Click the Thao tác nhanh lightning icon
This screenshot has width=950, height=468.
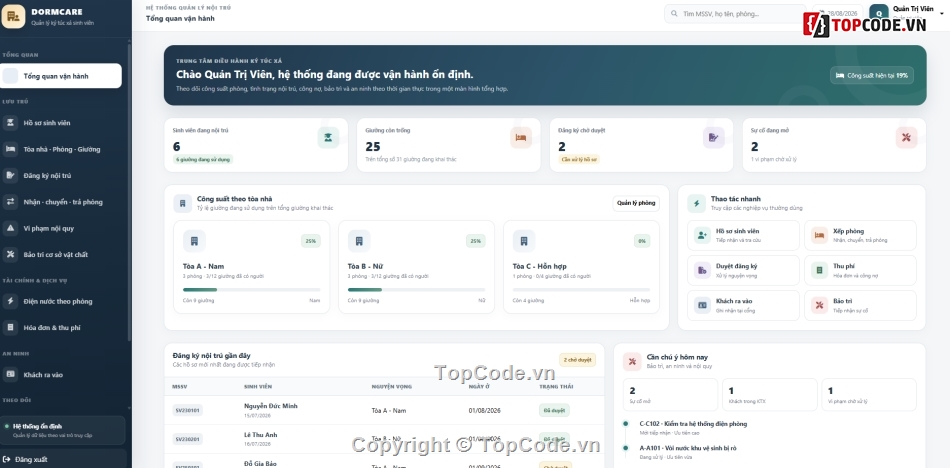[697, 203]
